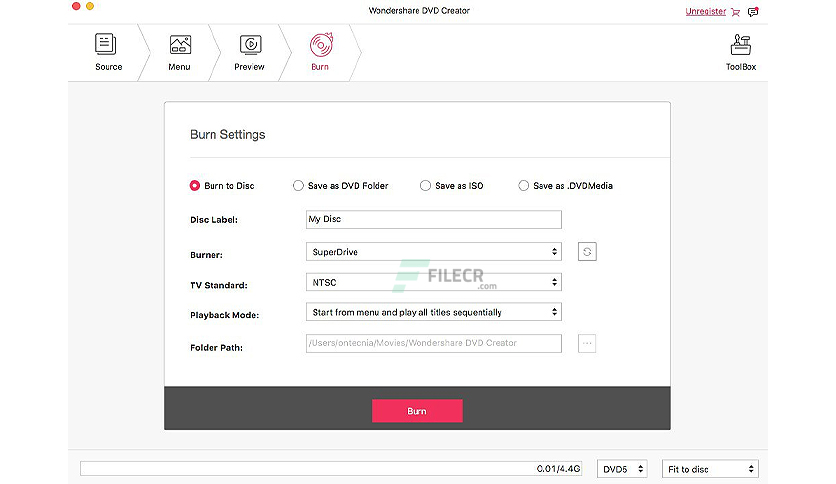Click the Burner: caption
Viewport: 836px width, 484px height.
click(206, 255)
